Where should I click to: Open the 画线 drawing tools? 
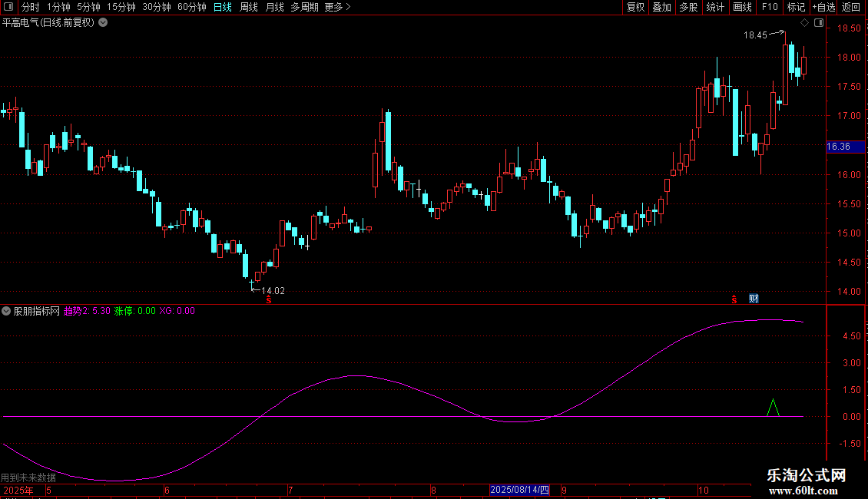click(742, 8)
